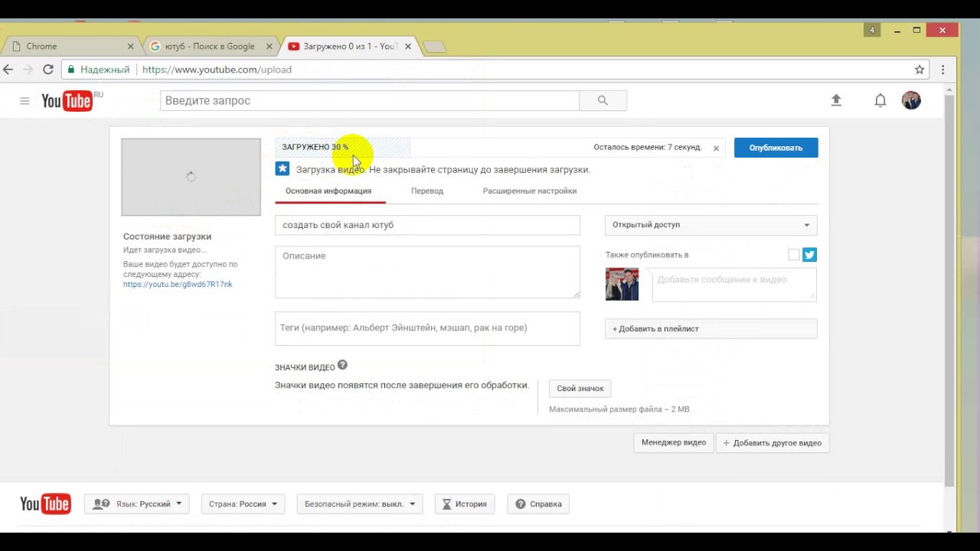The height and width of the screenshot is (551, 980).
Task: Switch to the Расширенные настройки tab
Action: point(530,191)
